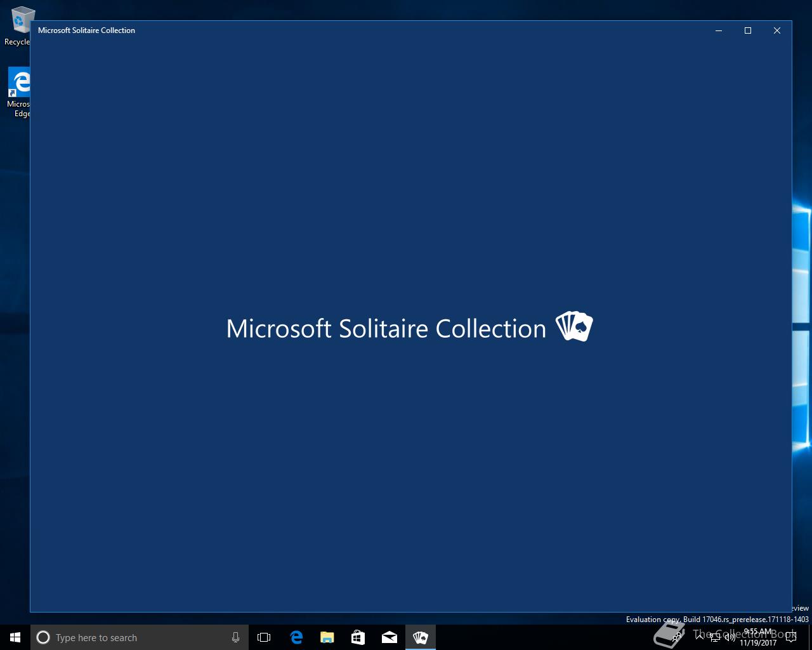
Task: Open the Windows Start menu
Action: [x=15, y=637]
